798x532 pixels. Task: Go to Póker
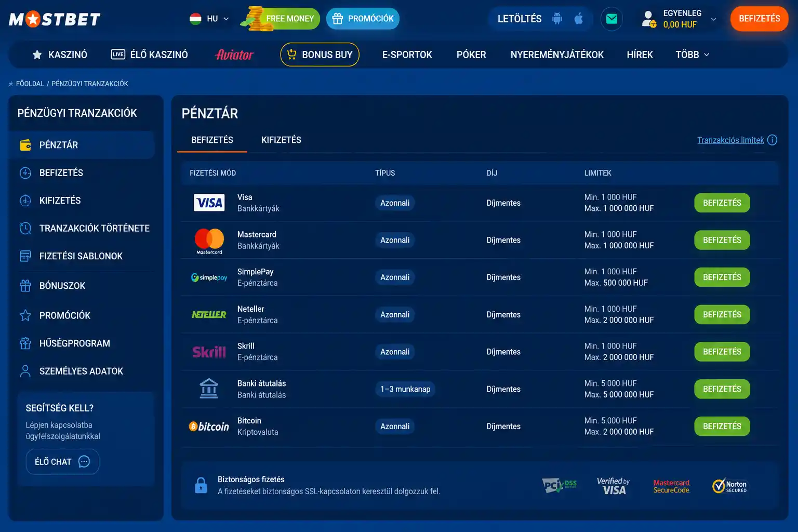pyautogui.click(x=471, y=55)
